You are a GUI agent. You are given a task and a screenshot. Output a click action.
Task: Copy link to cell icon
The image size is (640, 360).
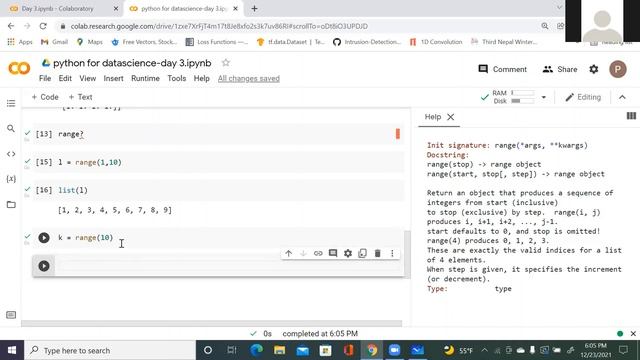click(x=318, y=253)
